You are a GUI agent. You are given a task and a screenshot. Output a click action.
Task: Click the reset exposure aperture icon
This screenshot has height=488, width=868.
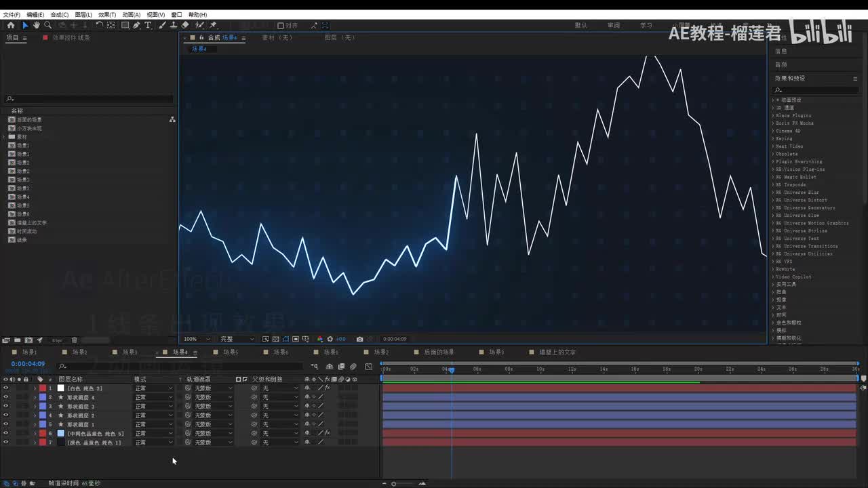(330, 339)
